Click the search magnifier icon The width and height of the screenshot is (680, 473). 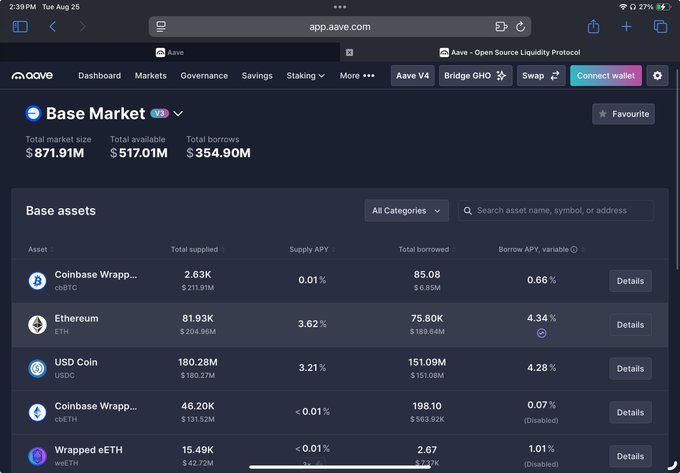[x=468, y=211]
